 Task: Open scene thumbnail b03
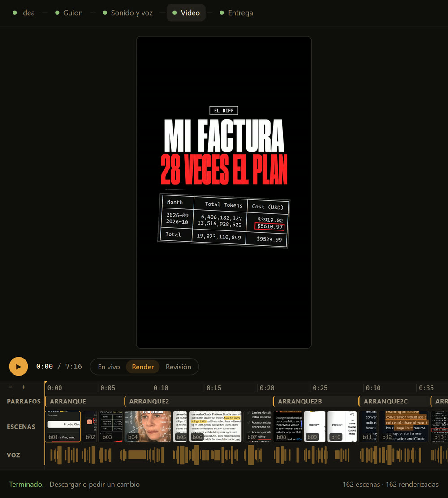111,427
